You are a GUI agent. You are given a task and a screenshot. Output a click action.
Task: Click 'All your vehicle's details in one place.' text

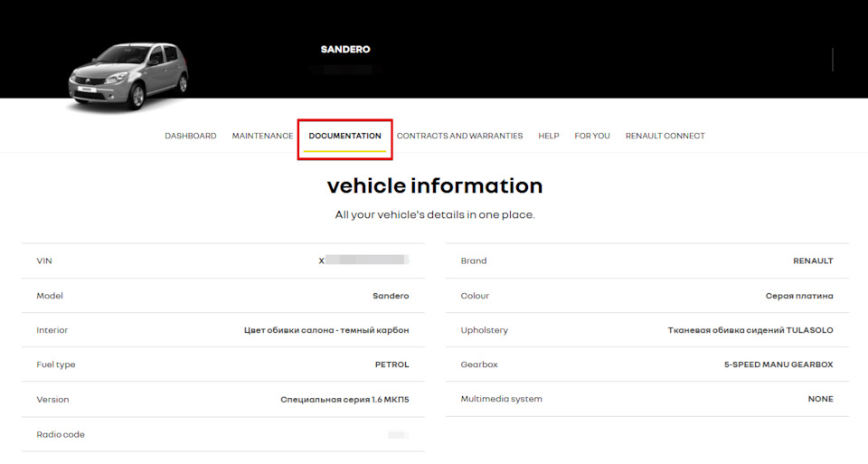click(435, 215)
